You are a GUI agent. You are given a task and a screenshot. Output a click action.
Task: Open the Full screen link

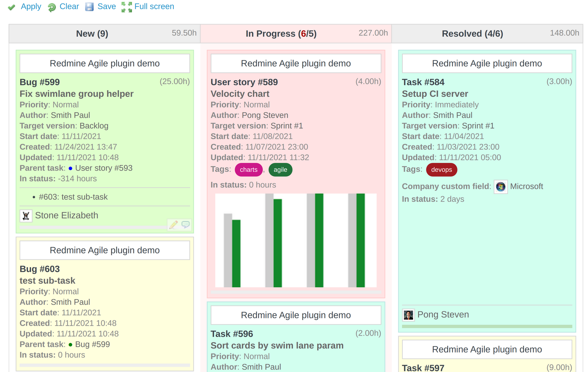pyautogui.click(x=154, y=6)
